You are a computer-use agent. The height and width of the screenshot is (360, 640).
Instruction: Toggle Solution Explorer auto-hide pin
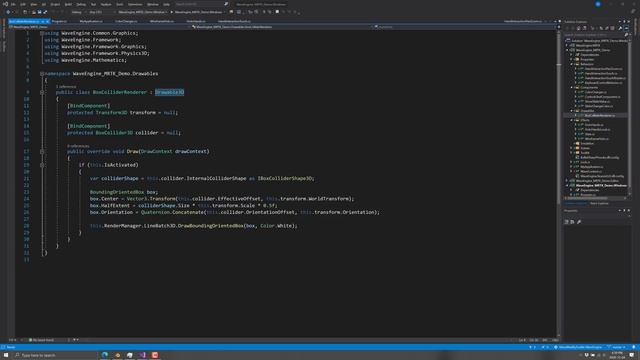click(x=624, y=22)
